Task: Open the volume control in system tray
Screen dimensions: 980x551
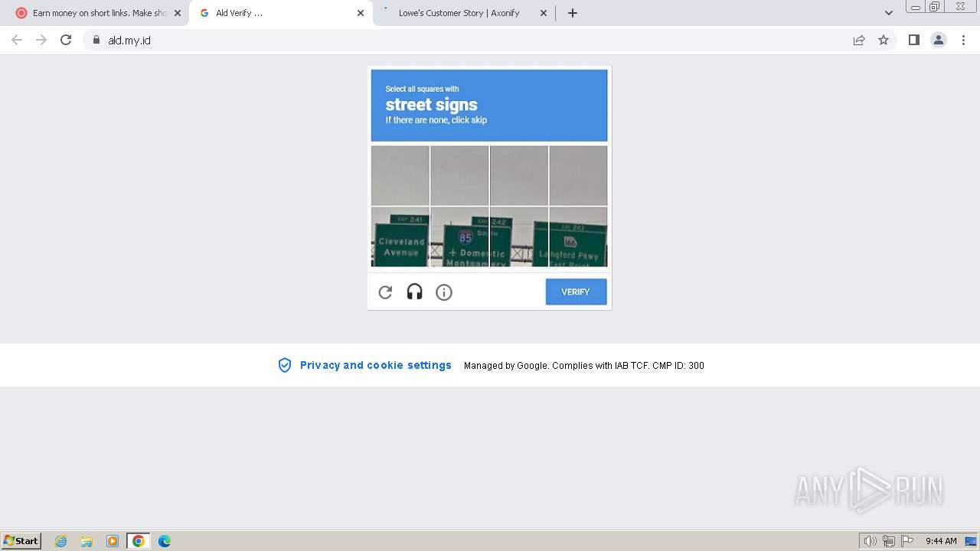Action: pyautogui.click(x=871, y=541)
